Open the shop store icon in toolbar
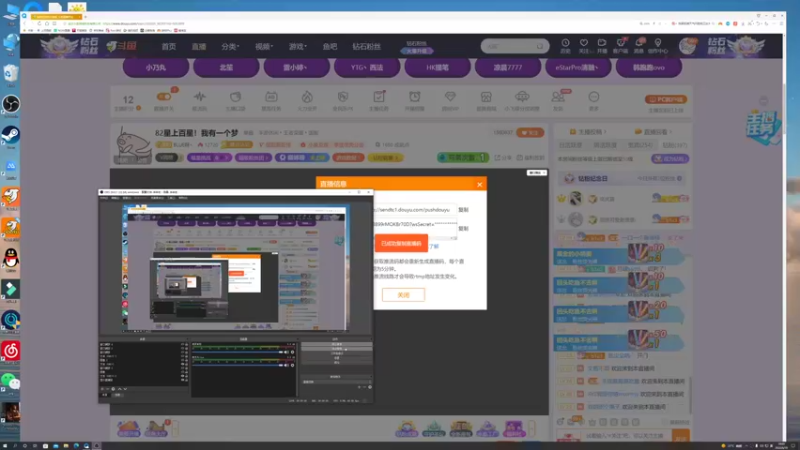Viewport: 800px width, 450px height. (486, 97)
